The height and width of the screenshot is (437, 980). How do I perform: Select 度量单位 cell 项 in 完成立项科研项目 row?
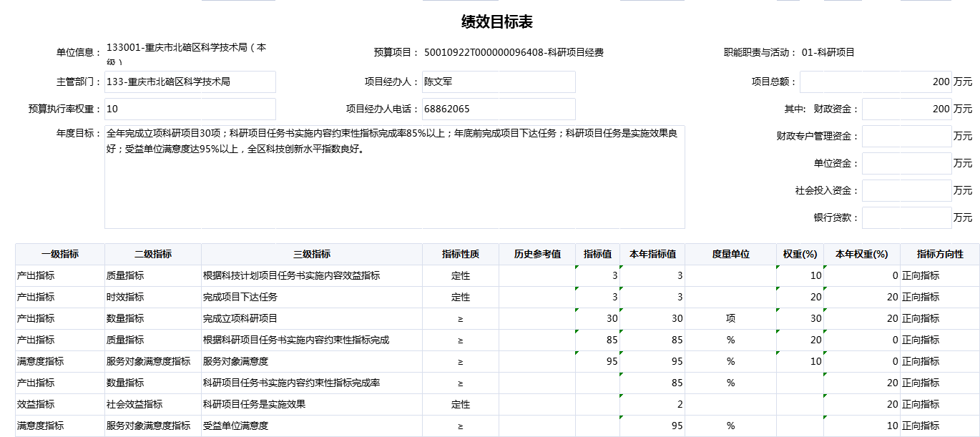730,318
